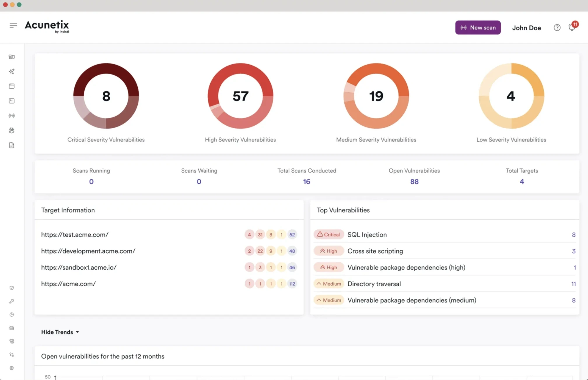Start a New scan
Image resolution: width=588 pixels, height=380 pixels.
478,27
